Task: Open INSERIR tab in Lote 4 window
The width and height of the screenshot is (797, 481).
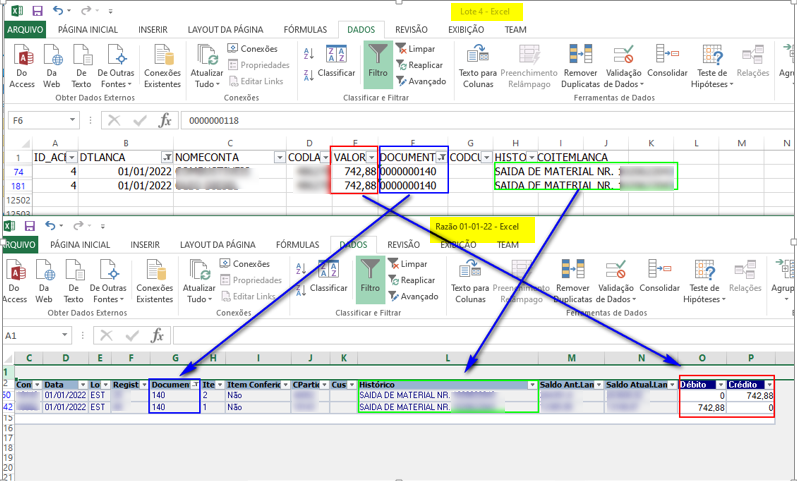Action: point(153,29)
